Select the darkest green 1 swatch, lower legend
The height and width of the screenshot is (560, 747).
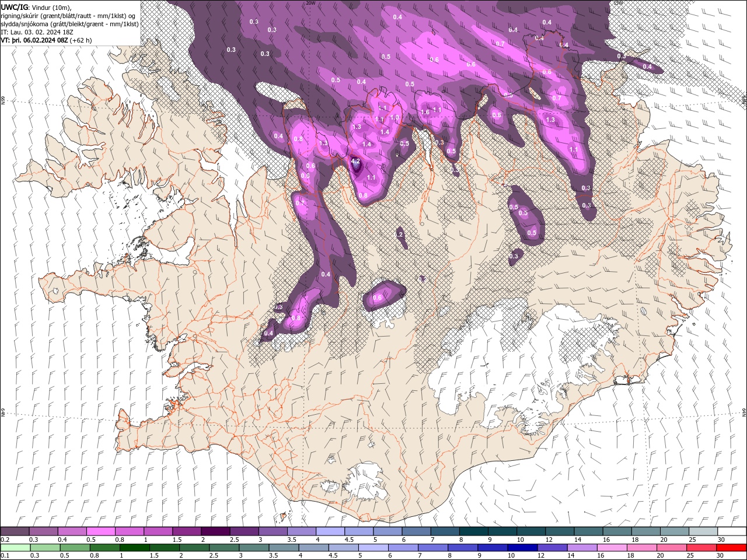click(134, 548)
